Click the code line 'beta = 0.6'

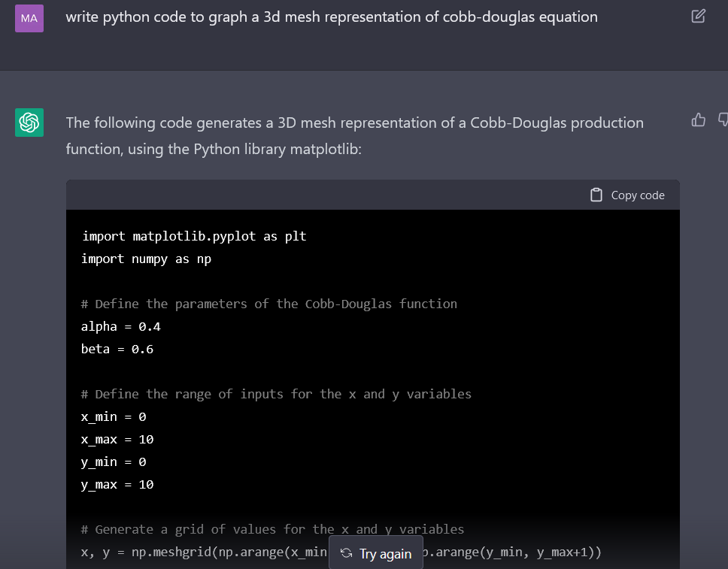click(117, 349)
